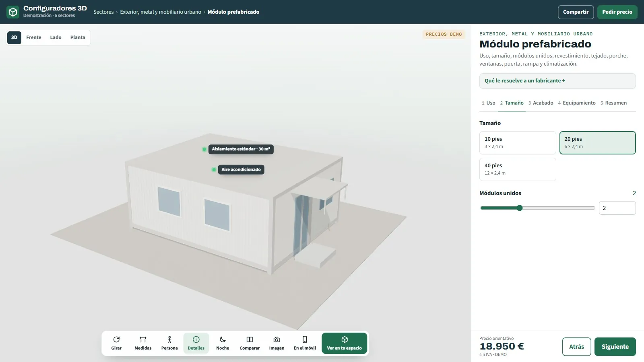Click the Módulos unidos slider handle
This screenshot has height=362, width=644.
(520, 208)
